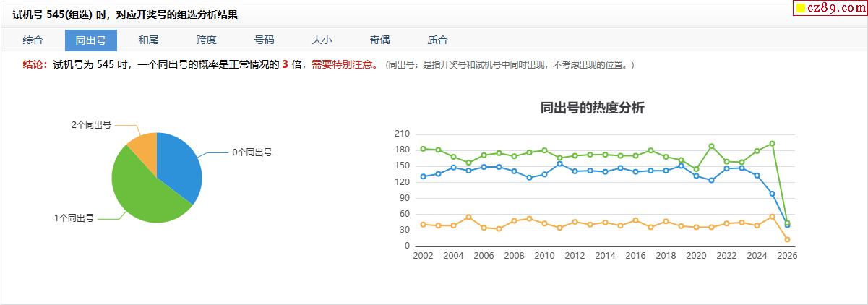Viewport: 868px width, 305px height.
Task: Click the yellow square icon beside cz89.com
Action: pyautogui.click(x=801, y=9)
